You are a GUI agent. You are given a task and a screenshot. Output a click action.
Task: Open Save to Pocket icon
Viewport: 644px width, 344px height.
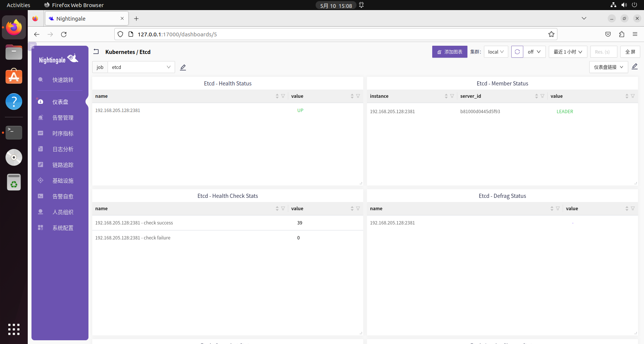pos(608,34)
